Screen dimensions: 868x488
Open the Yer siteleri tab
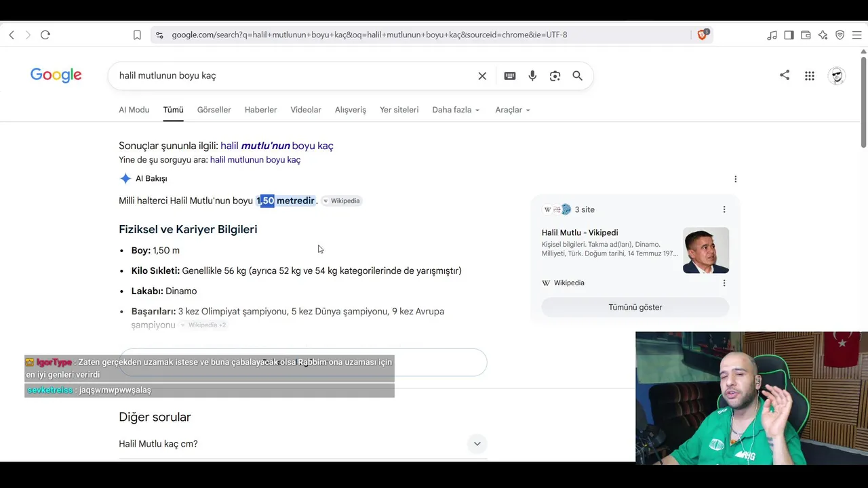click(399, 110)
